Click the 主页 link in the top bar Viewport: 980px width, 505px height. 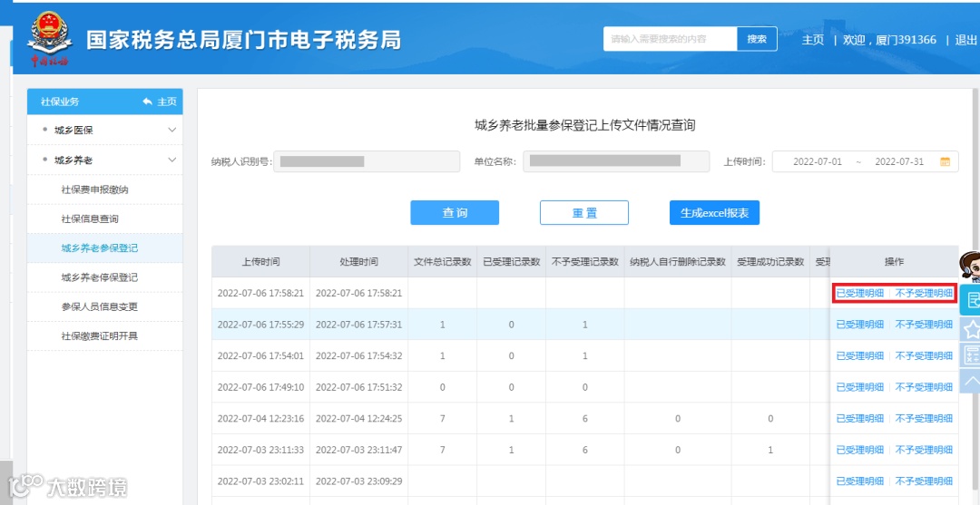click(x=813, y=39)
